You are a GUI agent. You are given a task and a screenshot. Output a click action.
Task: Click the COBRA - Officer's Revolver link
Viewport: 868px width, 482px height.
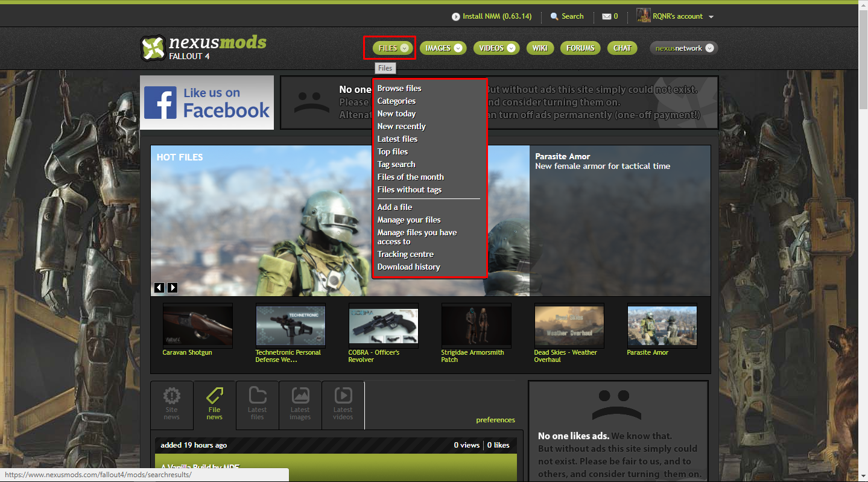tap(373, 356)
